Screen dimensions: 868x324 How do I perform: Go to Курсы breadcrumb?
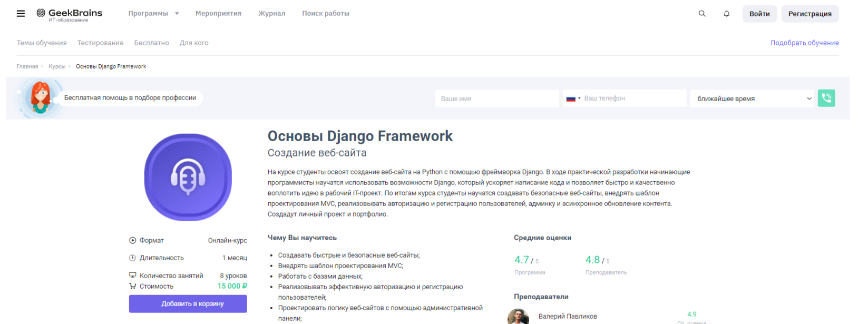(x=57, y=66)
